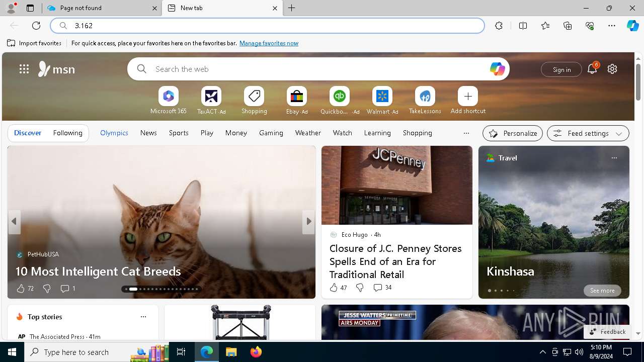Open the Money category

coord(236,133)
